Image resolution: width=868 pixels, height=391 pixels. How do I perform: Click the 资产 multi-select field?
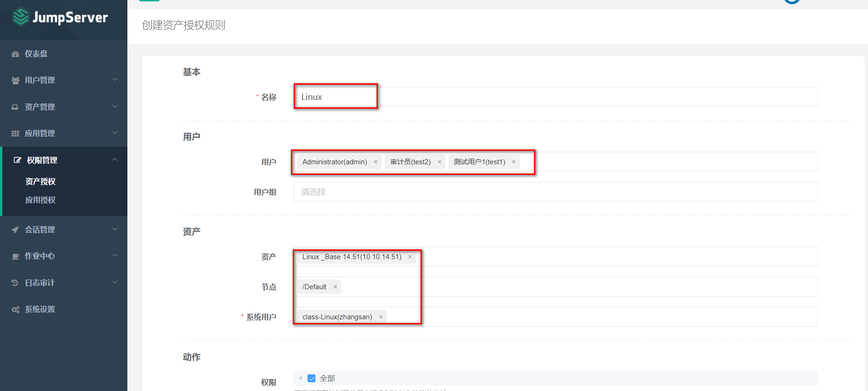point(555,256)
